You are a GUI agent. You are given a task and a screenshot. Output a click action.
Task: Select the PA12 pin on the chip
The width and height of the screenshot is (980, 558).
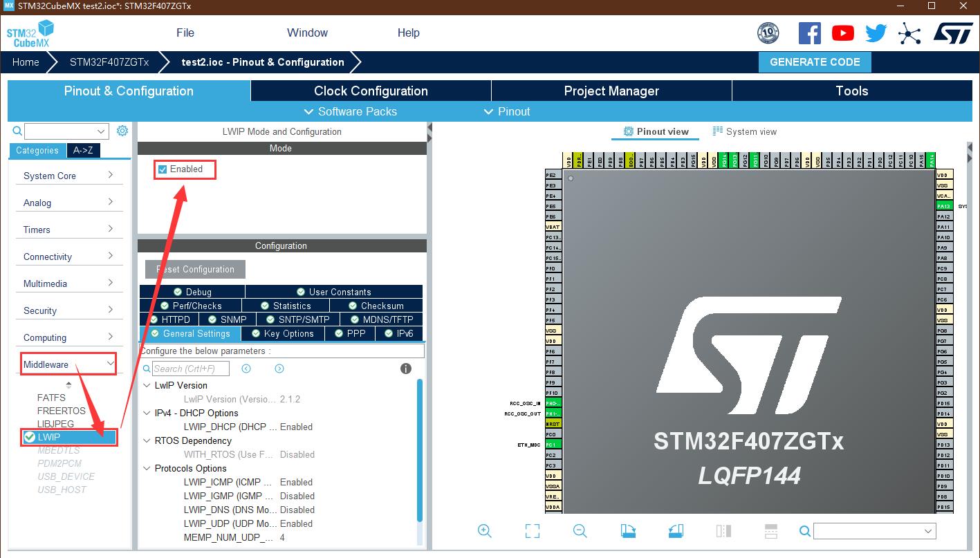[x=943, y=216]
